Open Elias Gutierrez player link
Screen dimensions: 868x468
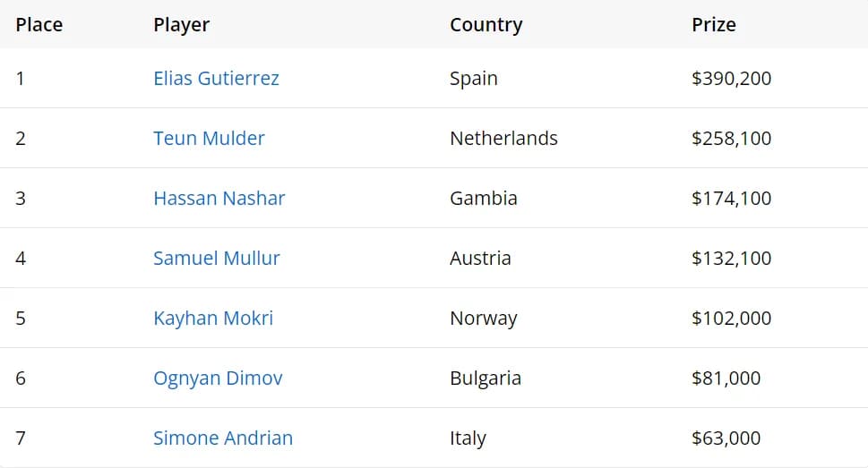(x=216, y=79)
